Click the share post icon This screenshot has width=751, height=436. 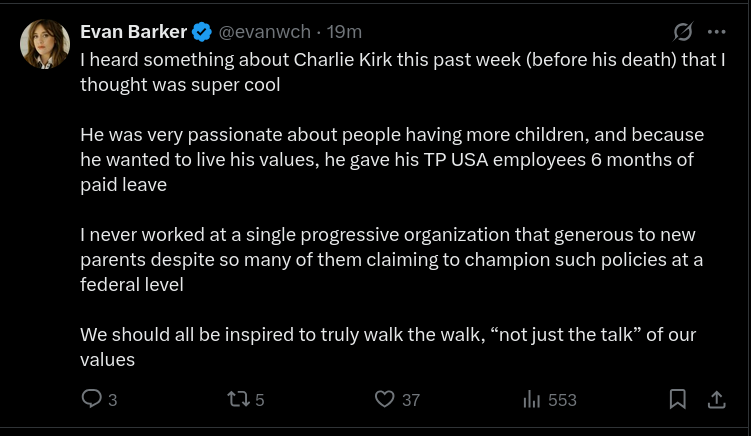click(x=716, y=399)
